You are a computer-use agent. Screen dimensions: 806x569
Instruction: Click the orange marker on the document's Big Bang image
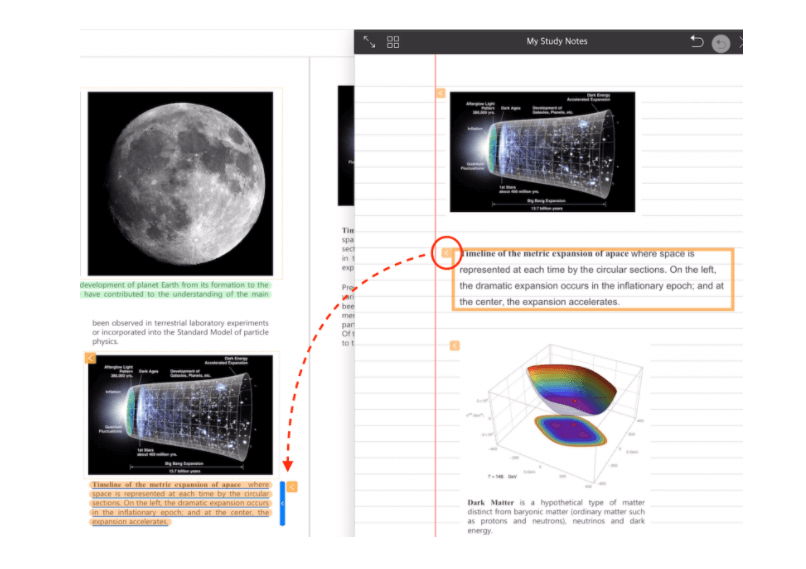[x=90, y=358]
